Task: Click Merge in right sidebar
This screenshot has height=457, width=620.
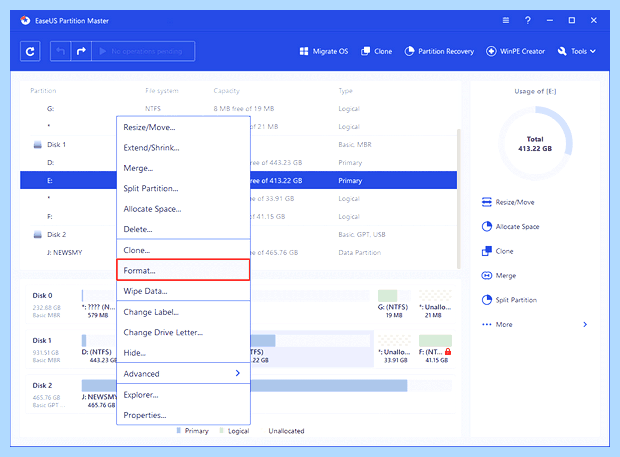Action: tap(499, 276)
